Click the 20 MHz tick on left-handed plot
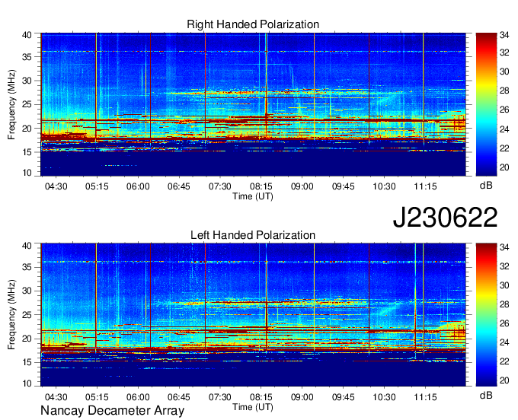 click(x=27, y=339)
